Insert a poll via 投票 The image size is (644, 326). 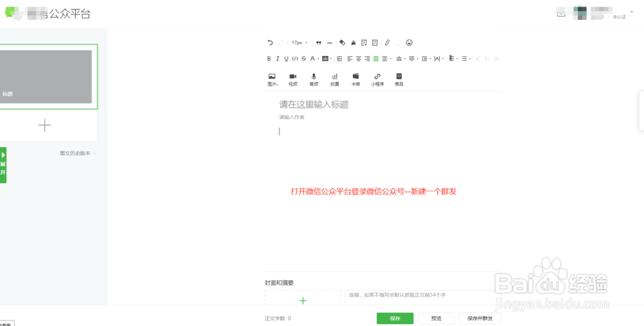tap(335, 80)
